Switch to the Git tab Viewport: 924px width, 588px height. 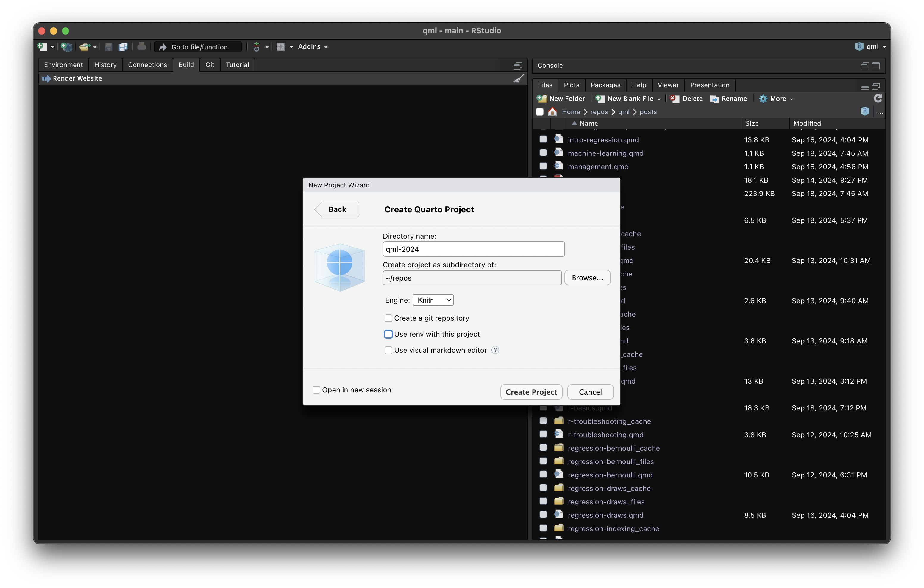click(x=210, y=65)
